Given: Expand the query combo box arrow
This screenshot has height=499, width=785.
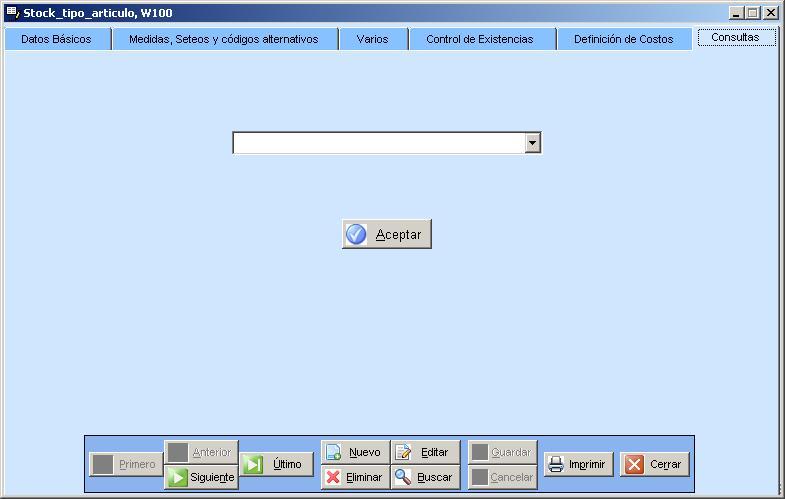Looking at the screenshot, I should (x=532, y=143).
